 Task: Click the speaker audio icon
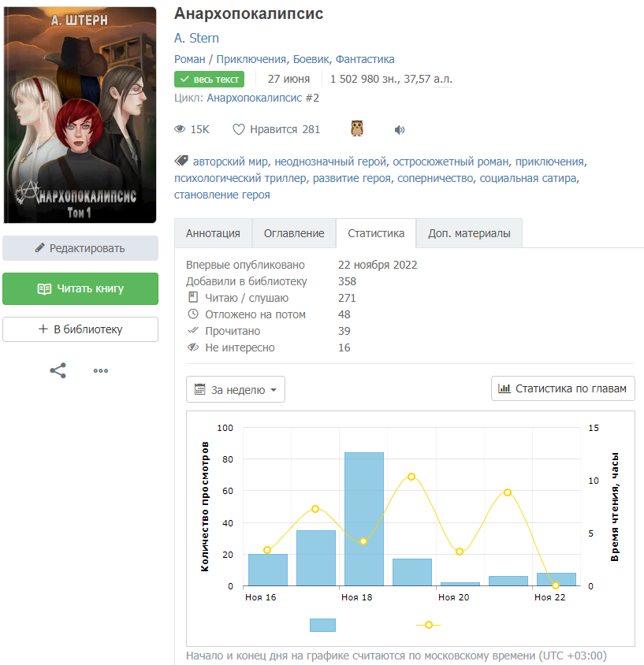coord(399,130)
